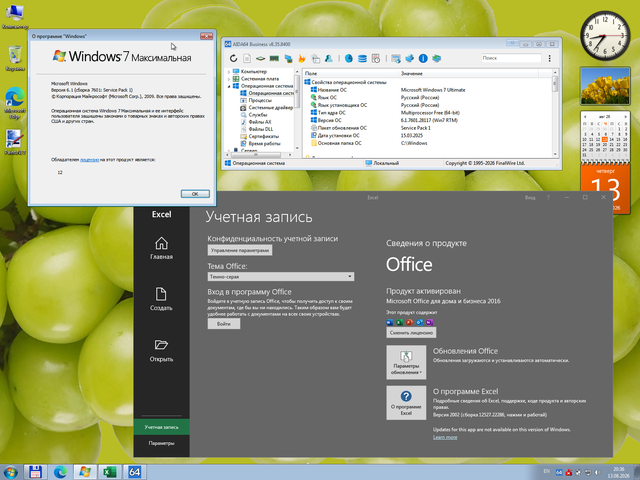Click the networked monitors icon in AIDA64 toolbar
The width and height of the screenshot is (640, 480).
(x=288, y=58)
